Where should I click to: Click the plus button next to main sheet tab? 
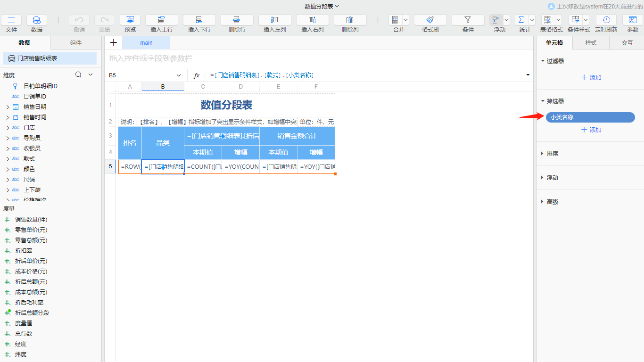[113, 42]
